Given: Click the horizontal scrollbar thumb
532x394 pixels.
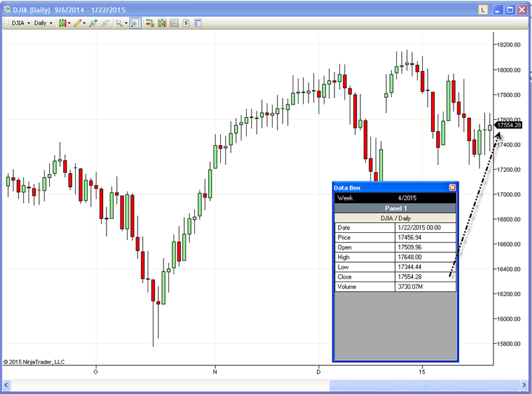Looking at the screenshot, I should click(424, 385).
